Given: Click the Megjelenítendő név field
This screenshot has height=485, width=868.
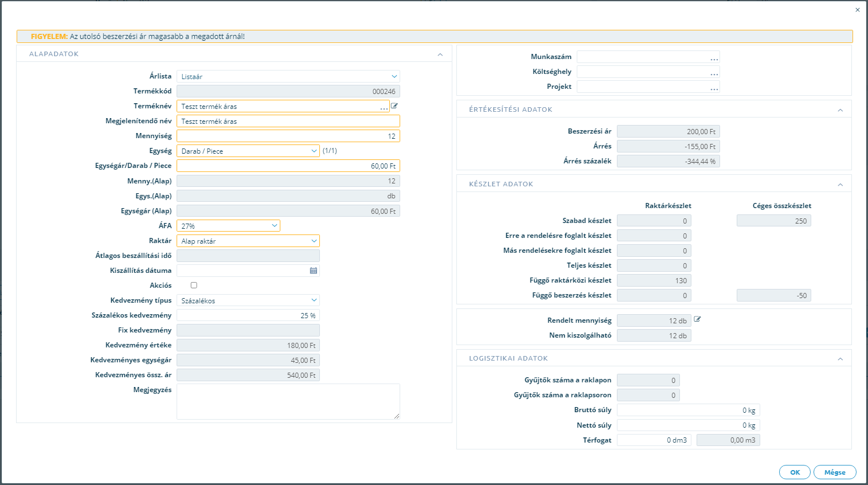Looking at the screenshot, I should [x=288, y=121].
